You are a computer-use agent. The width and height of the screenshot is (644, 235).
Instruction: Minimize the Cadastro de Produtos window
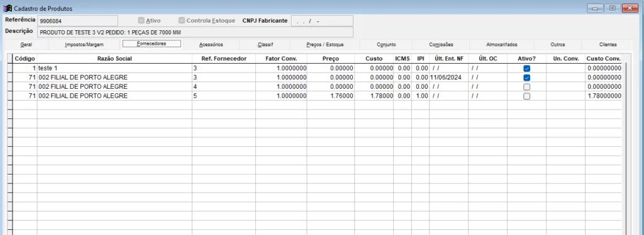coord(594,8)
